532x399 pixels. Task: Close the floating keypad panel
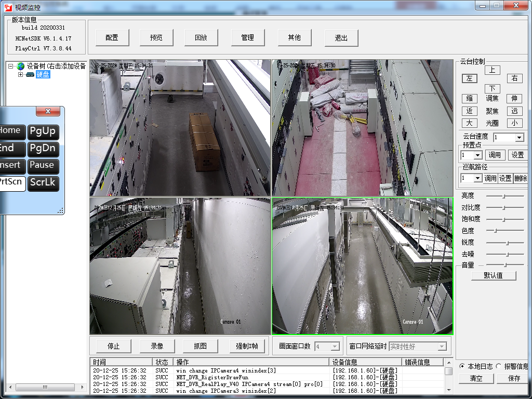click(x=48, y=112)
